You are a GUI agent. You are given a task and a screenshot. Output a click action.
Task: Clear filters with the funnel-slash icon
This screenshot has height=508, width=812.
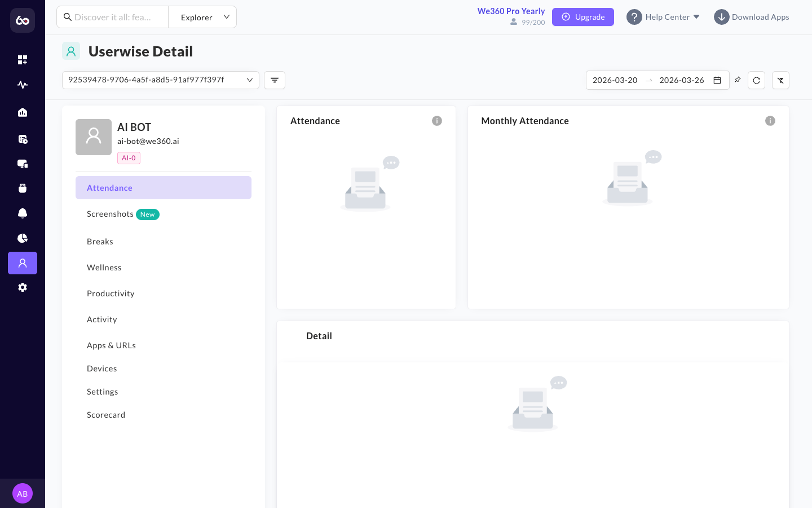coord(780,80)
